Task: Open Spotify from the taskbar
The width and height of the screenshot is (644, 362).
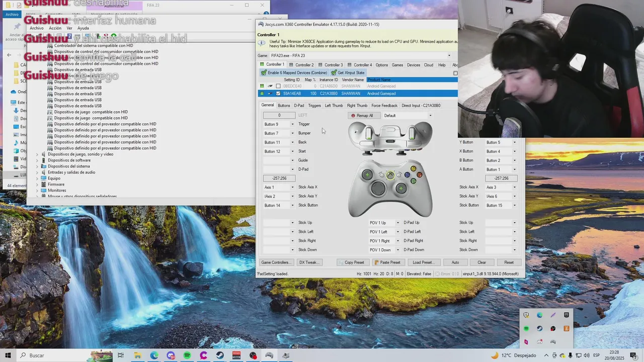Action: coord(187,355)
